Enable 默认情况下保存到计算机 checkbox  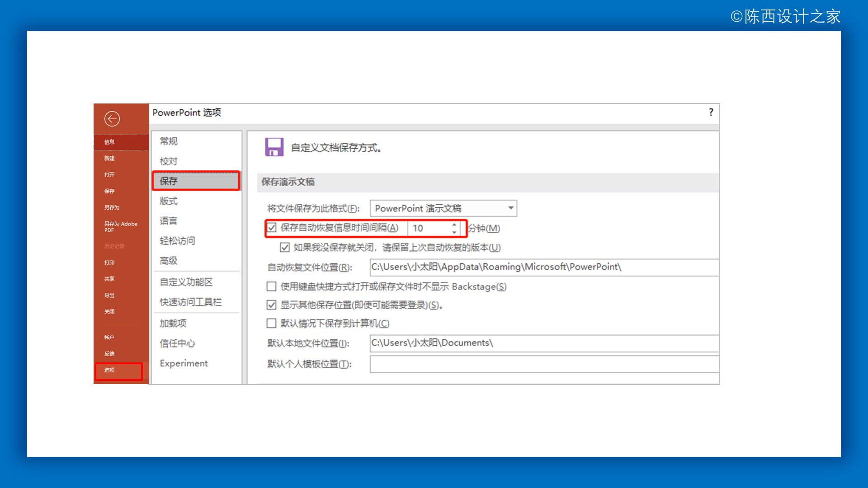click(271, 323)
